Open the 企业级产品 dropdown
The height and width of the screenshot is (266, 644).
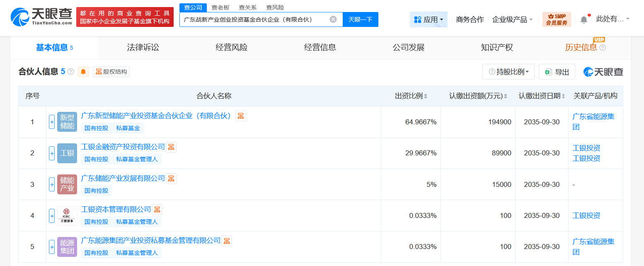(x=513, y=19)
